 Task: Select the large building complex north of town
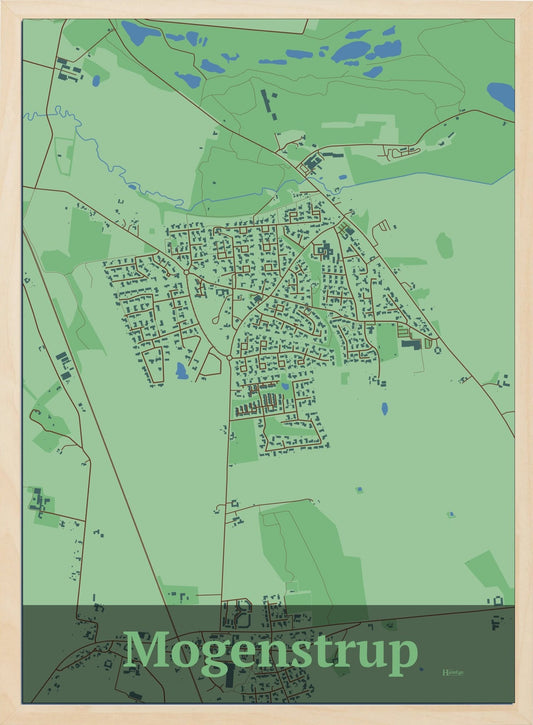point(313,163)
